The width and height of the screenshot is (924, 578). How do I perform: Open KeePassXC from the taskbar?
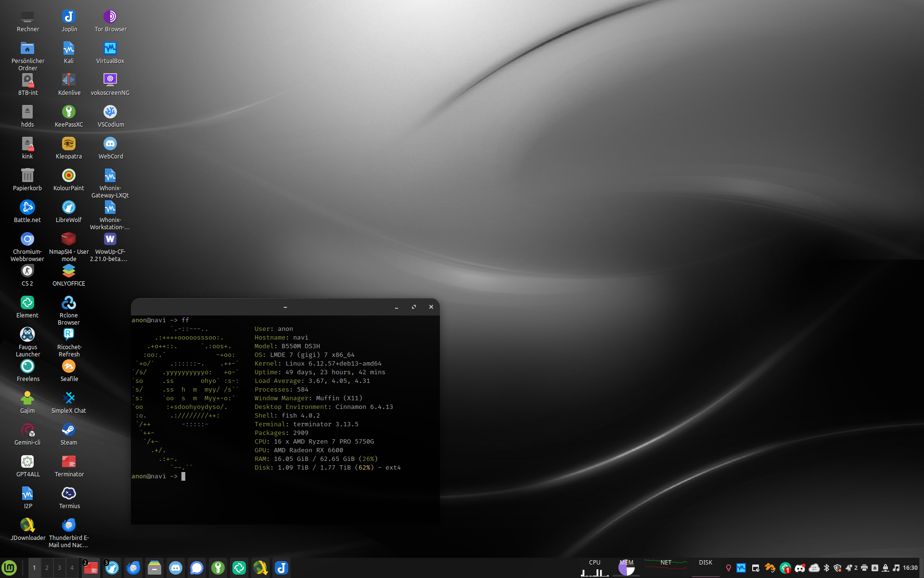tap(218, 568)
